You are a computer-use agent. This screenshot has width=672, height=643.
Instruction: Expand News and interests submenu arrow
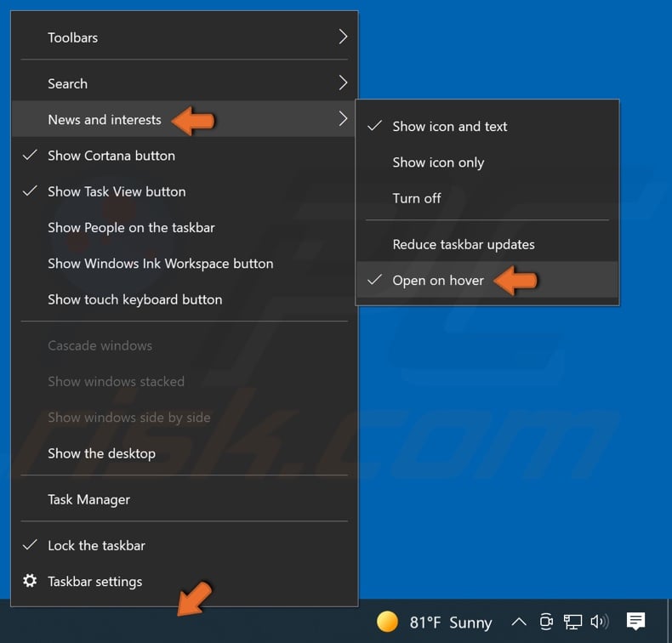(x=343, y=119)
